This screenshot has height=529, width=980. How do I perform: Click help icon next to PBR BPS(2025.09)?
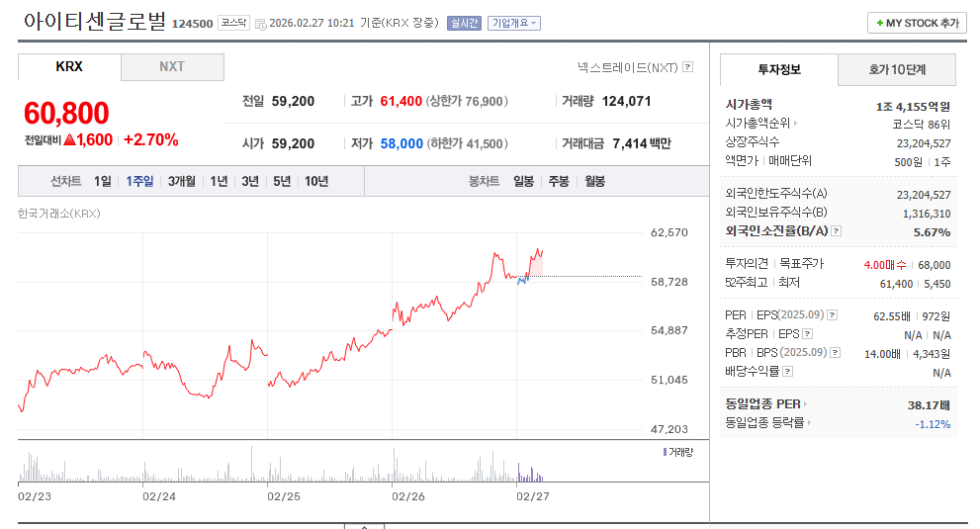pyautogui.click(x=835, y=352)
